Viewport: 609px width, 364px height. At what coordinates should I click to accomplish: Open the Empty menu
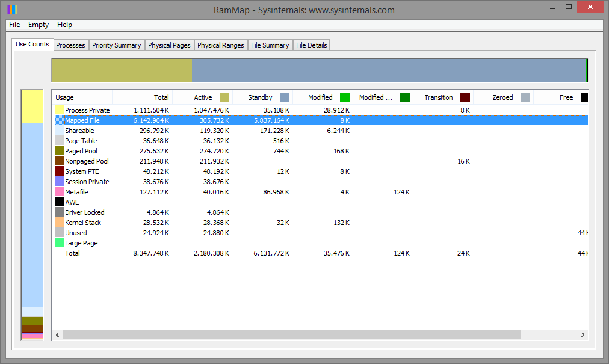pyautogui.click(x=39, y=25)
